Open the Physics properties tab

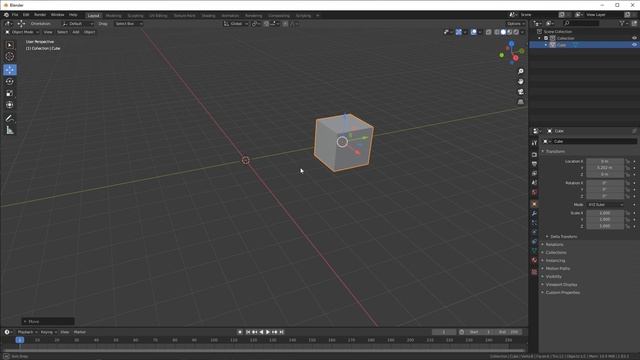tap(534, 232)
